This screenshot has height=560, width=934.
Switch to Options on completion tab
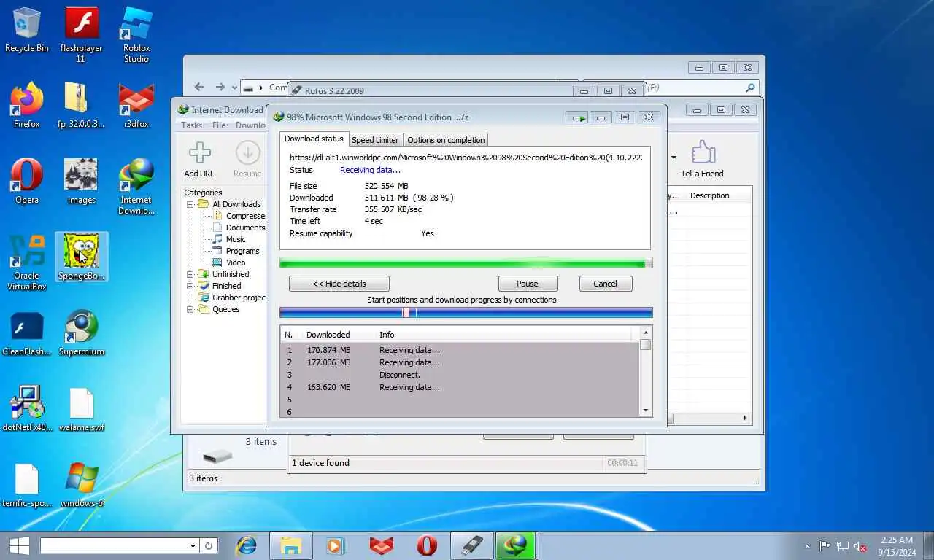(446, 140)
